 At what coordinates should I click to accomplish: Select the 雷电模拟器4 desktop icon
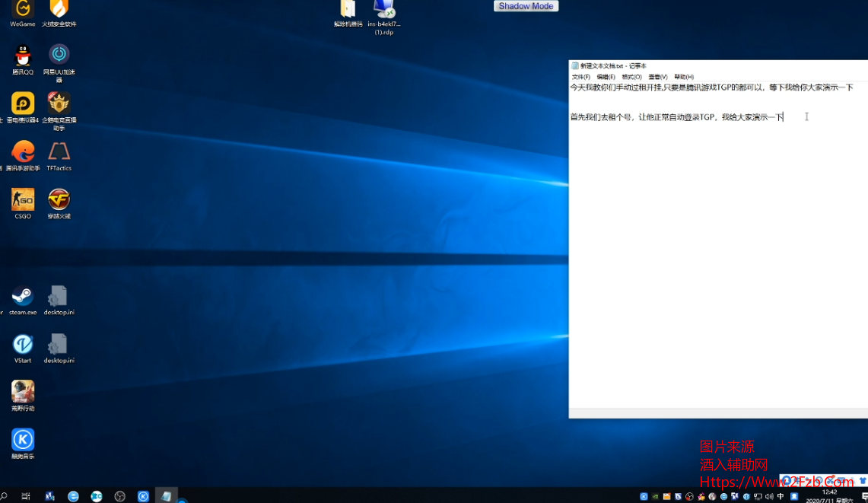(23, 107)
